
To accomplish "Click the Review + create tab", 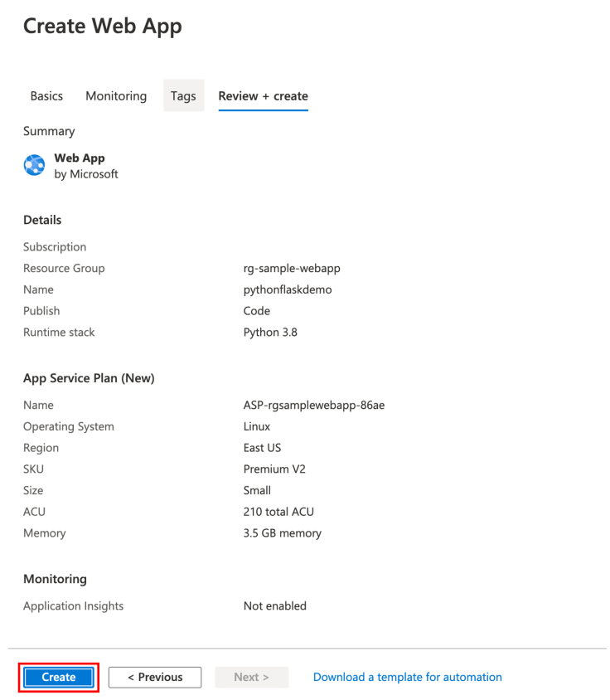I will [x=263, y=95].
